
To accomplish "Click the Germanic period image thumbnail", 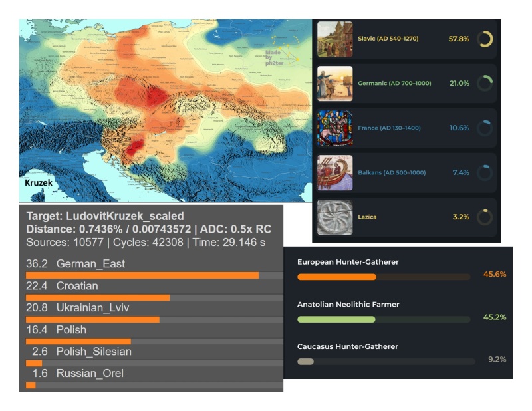I will click(x=334, y=84).
